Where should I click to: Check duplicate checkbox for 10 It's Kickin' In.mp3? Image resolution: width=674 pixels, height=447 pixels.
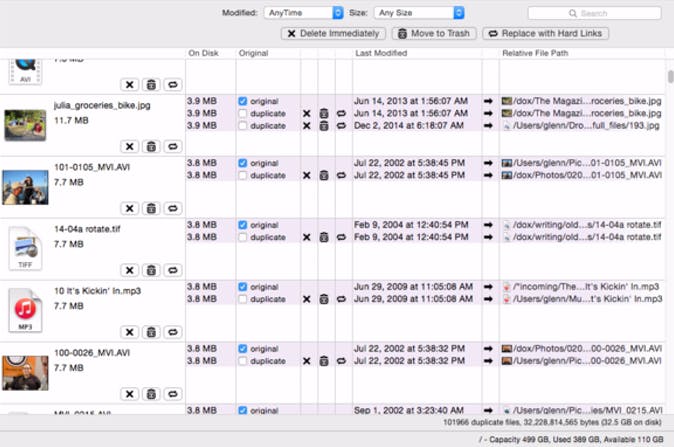click(242, 299)
